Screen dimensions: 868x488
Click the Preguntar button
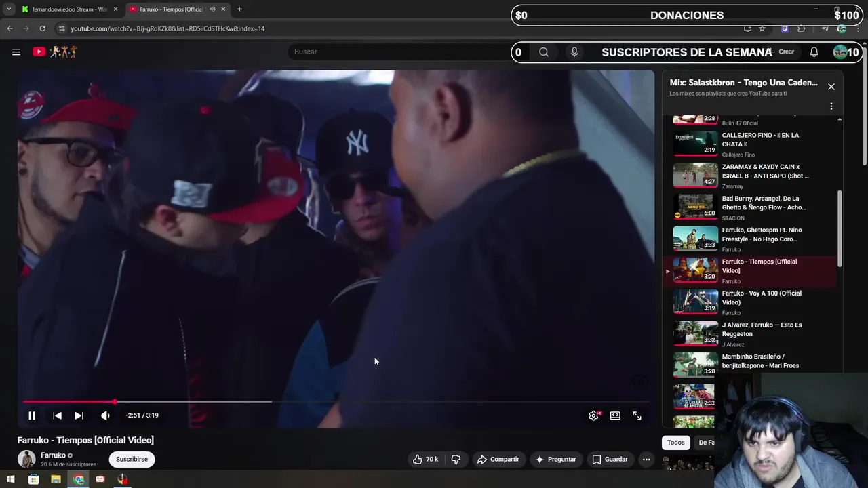(x=555, y=460)
